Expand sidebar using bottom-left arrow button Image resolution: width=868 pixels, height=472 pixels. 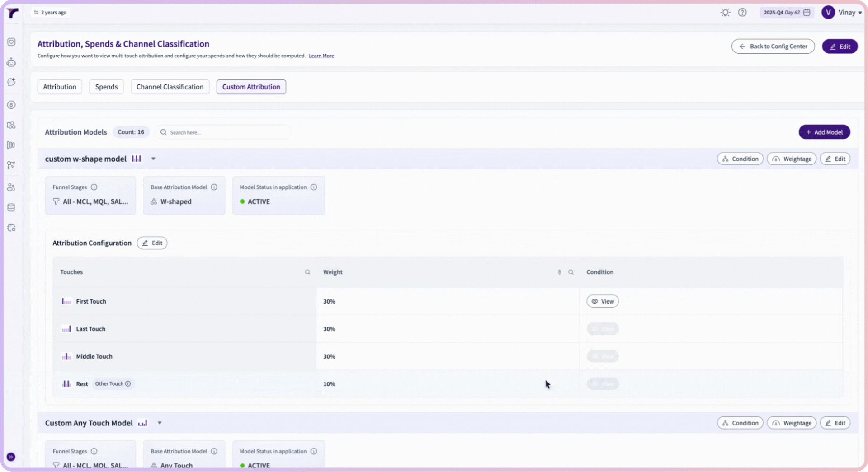[x=11, y=457]
